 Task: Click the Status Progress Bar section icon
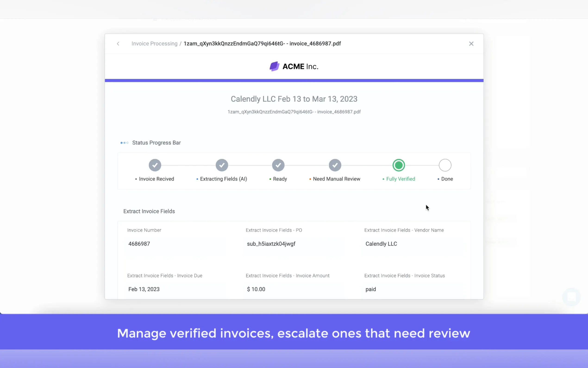[125, 143]
